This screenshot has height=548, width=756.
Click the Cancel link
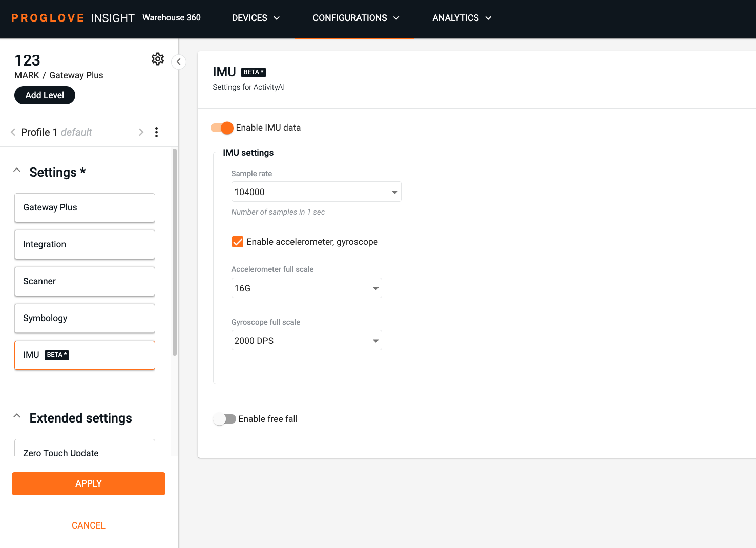(x=89, y=525)
